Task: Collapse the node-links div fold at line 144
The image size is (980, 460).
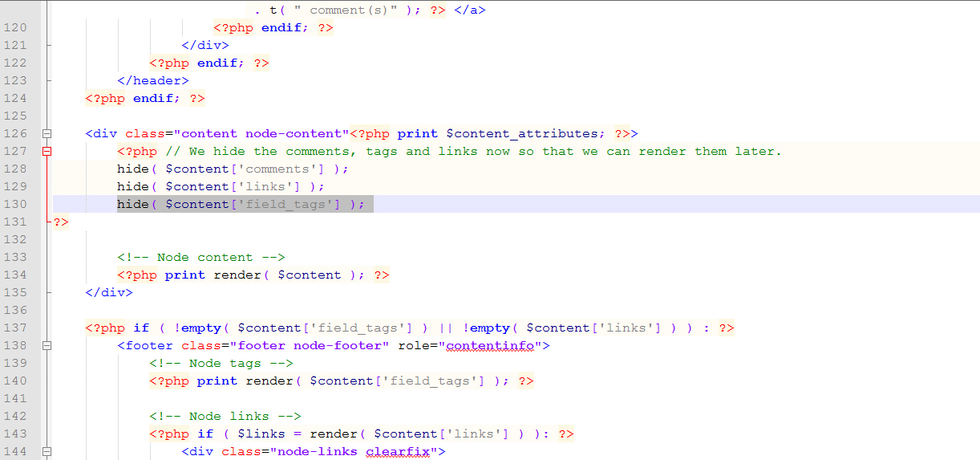Action: pyautogui.click(x=47, y=452)
